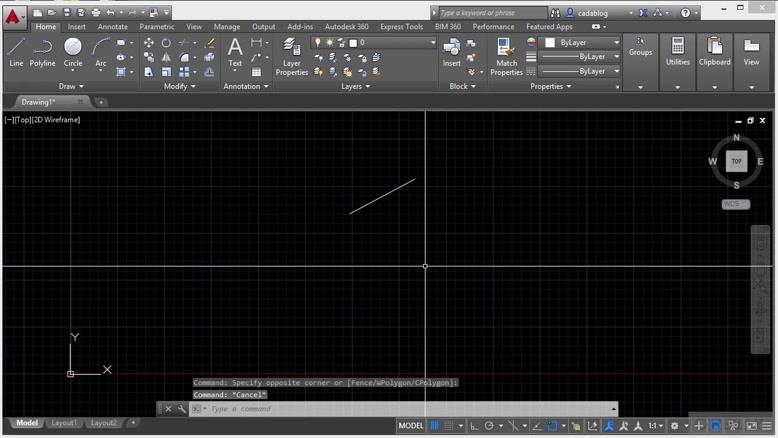Click the Erase tool icon
Screen dimensions: 778x438
(x=210, y=43)
